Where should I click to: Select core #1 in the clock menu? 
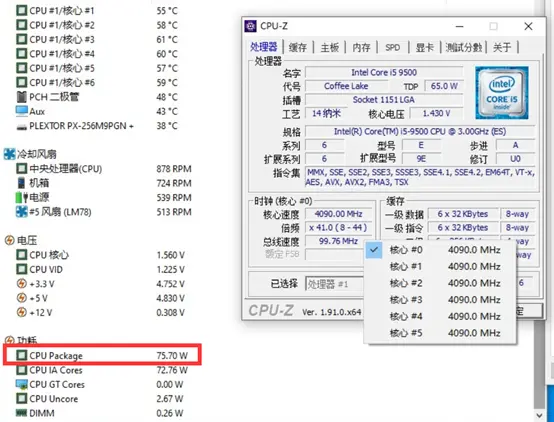(x=440, y=266)
